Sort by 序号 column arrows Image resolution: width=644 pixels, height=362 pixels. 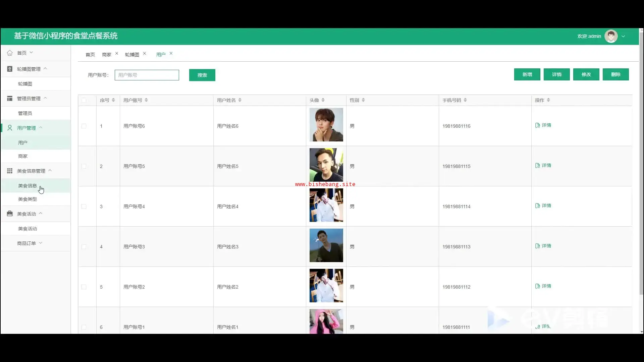(113, 100)
